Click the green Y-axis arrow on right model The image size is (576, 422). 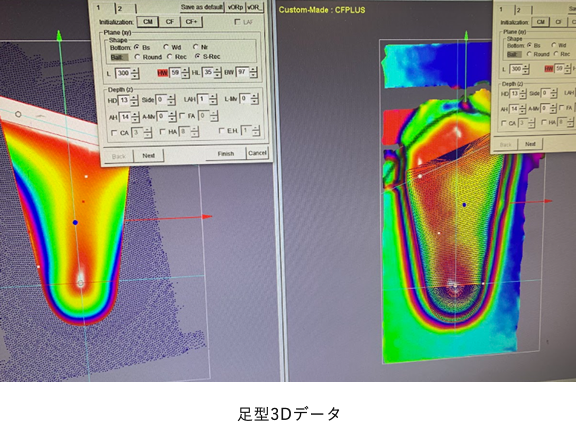tap(466, 36)
